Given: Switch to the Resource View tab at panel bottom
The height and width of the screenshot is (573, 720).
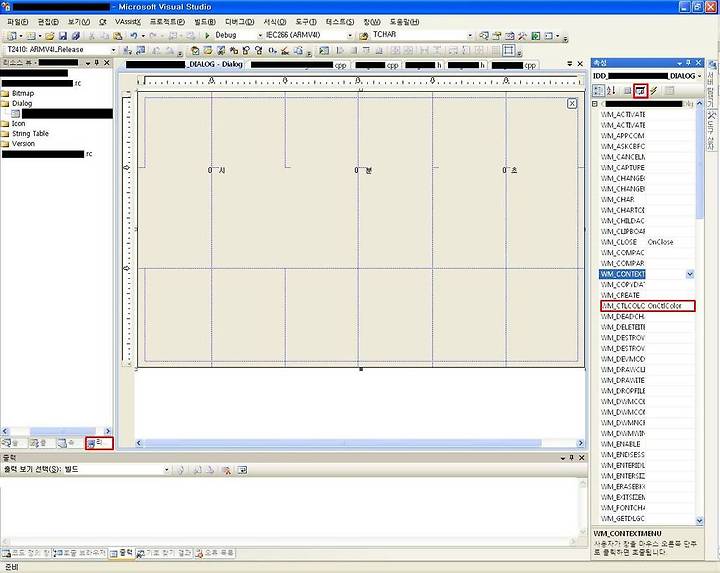Looking at the screenshot, I should click(x=98, y=443).
